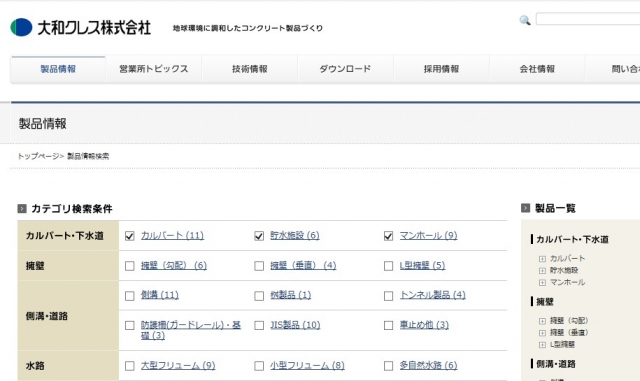The width and height of the screenshot is (640, 381).
Task: Check the 車止め他 (3) checkbox
Action: pos(389,325)
